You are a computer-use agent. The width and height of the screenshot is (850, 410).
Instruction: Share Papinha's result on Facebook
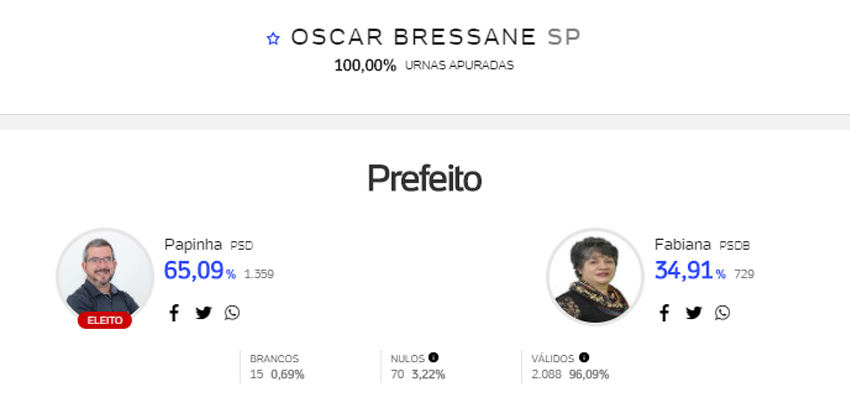pyautogui.click(x=173, y=313)
